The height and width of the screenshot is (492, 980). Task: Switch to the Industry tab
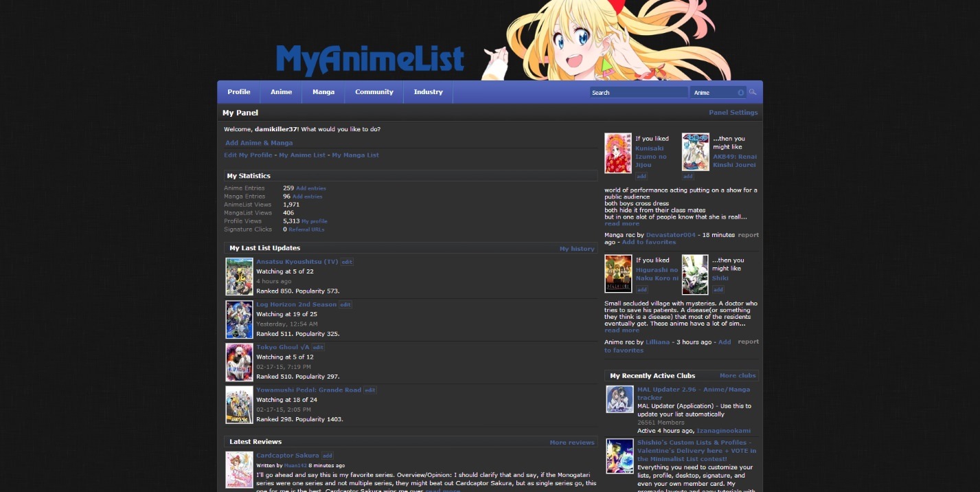coord(427,91)
